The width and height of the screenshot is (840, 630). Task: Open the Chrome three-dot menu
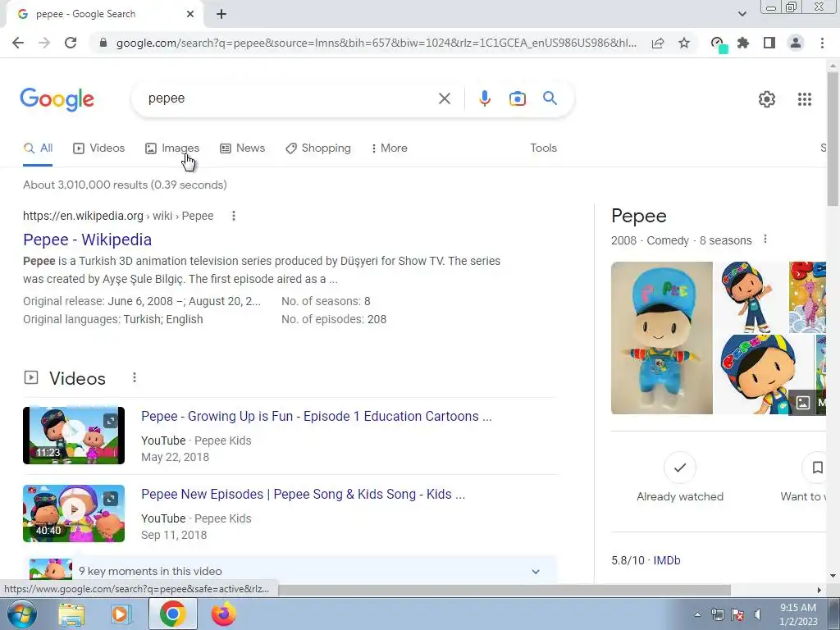(x=822, y=43)
